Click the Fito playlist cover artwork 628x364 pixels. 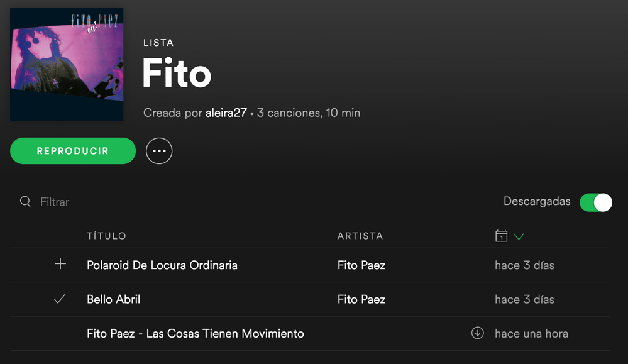click(x=67, y=64)
